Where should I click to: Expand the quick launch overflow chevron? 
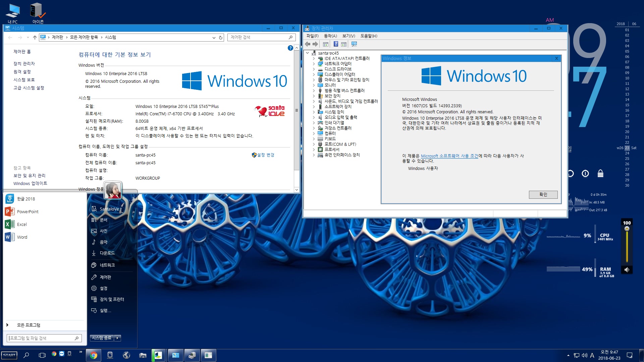(x=80, y=352)
